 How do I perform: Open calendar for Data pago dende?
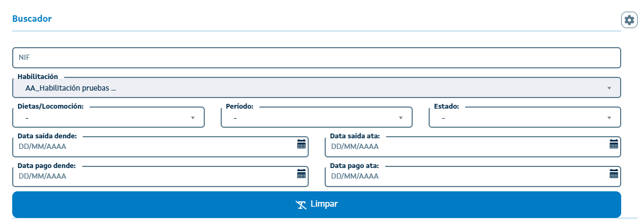301,174
